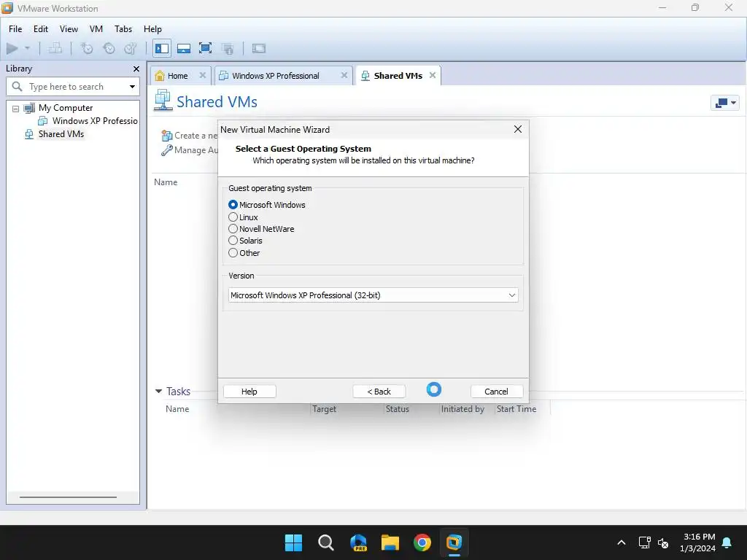Select the Other radio button
This screenshot has width=747, height=560.
coord(233,253)
